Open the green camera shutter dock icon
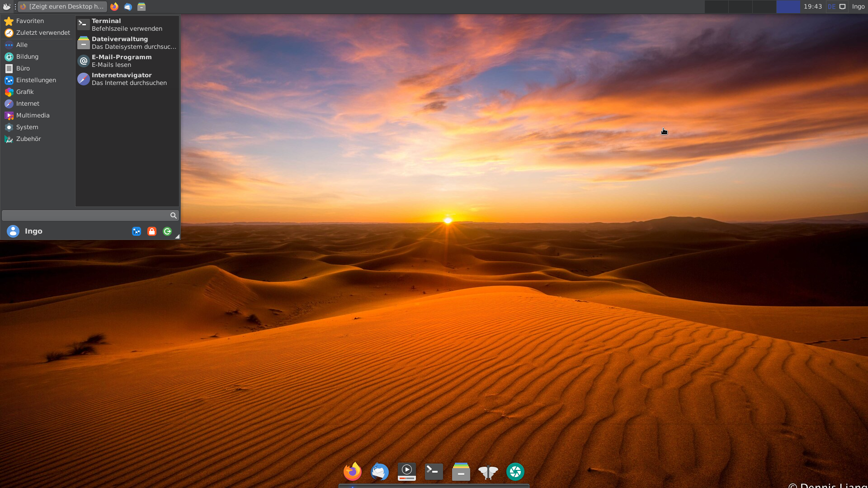868x488 pixels. [x=515, y=472]
